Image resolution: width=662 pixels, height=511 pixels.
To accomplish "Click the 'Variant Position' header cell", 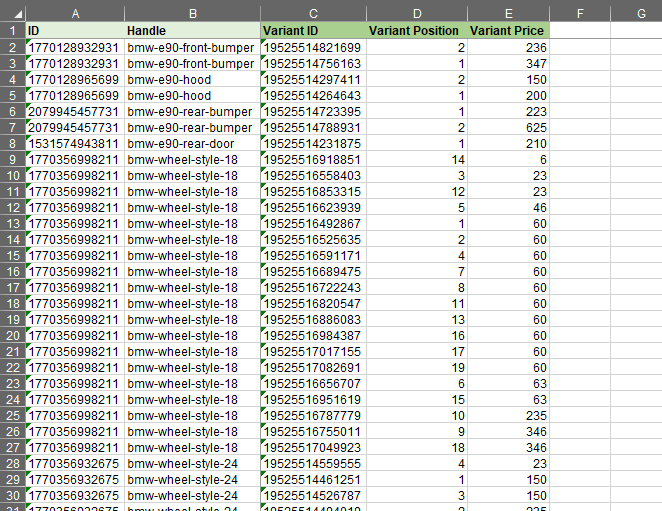I will point(417,30).
